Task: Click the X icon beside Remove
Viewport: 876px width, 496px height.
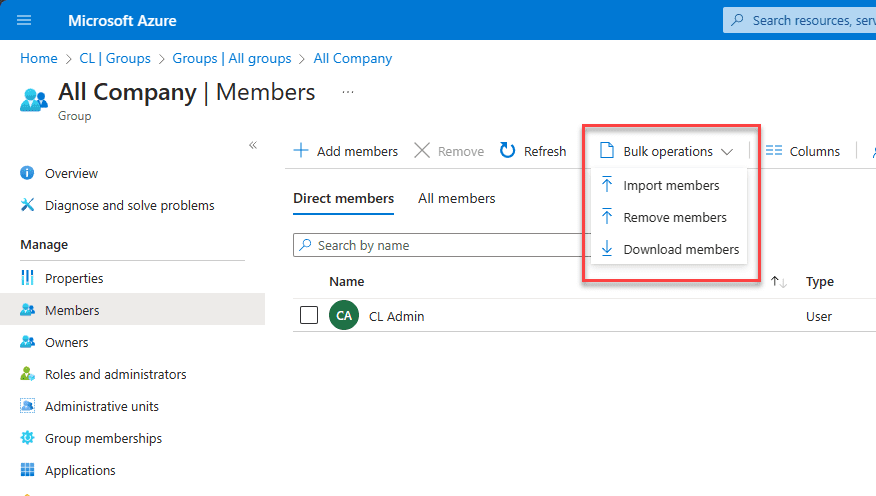Action: 422,150
